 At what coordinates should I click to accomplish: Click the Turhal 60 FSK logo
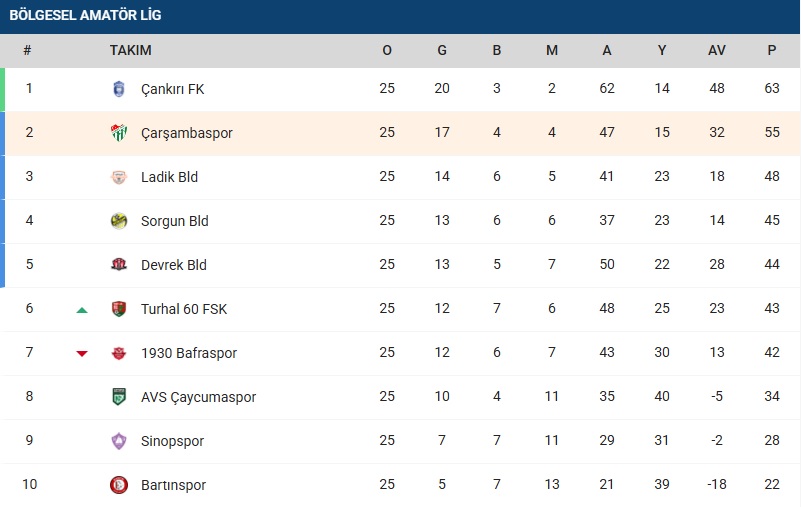tap(119, 309)
